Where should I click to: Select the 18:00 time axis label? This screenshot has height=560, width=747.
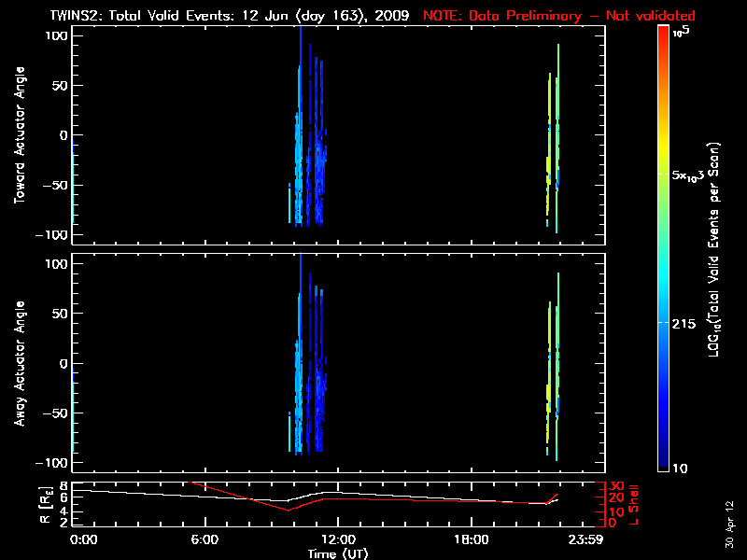(x=471, y=539)
